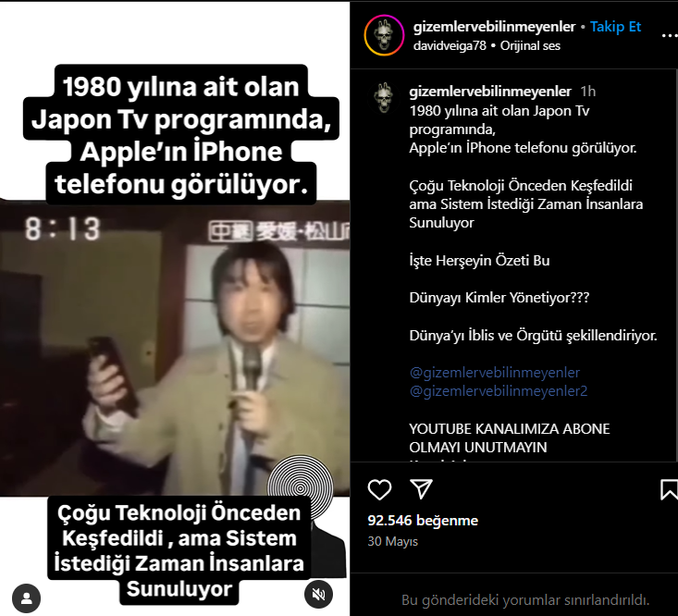Open the skull profile avatar in header
Viewport: 678px width, 616px height.
384,35
